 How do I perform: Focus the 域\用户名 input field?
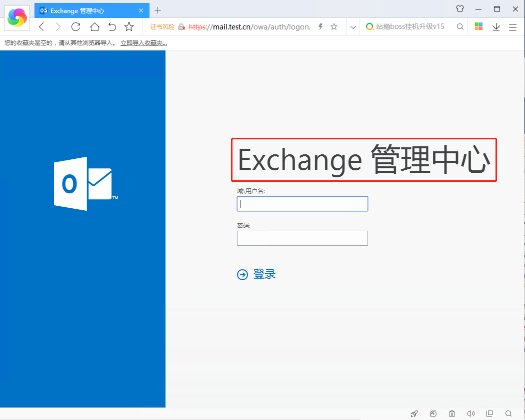(302, 204)
